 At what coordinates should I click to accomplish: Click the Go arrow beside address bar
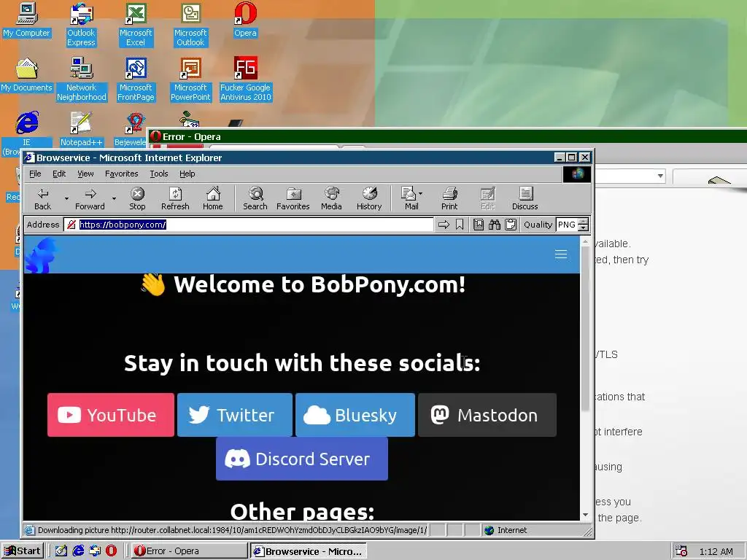pyautogui.click(x=444, y=225)
